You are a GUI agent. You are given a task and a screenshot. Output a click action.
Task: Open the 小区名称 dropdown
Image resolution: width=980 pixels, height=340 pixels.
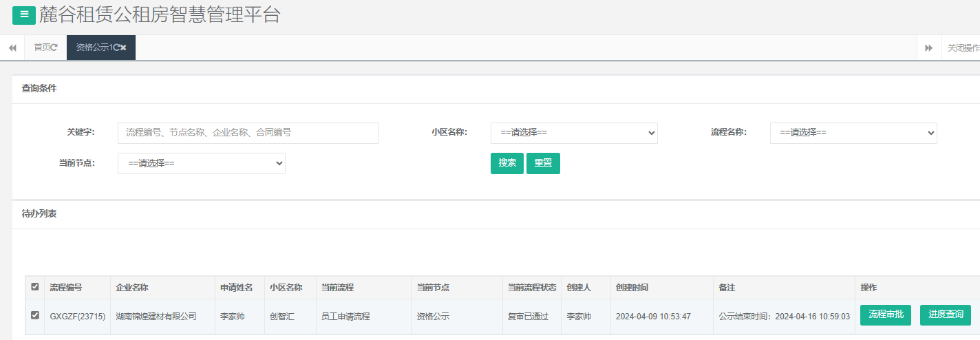coord(574,133)
